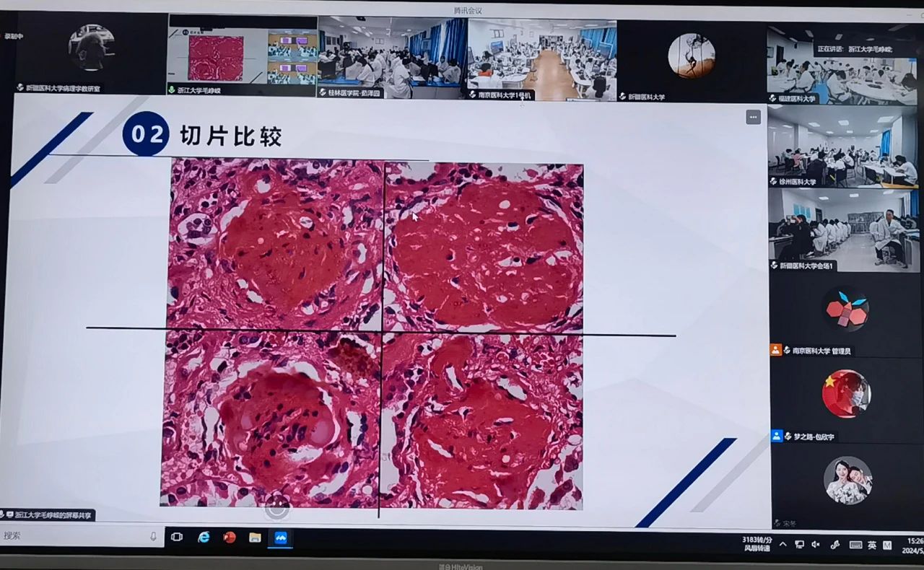Click the Windows 搜索 search box
The height and width of the screenshot is (570, 924).
pyautogui.click(x=72, y=536)
